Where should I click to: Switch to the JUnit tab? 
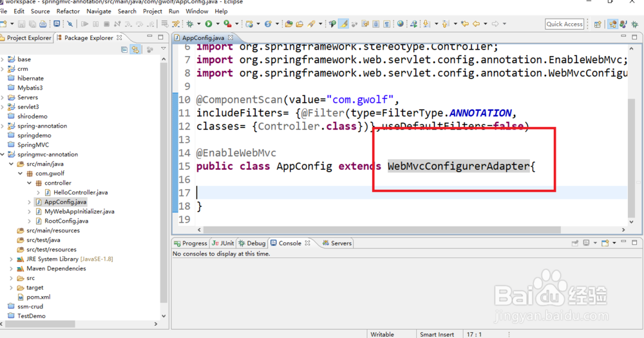pos(223,243)
